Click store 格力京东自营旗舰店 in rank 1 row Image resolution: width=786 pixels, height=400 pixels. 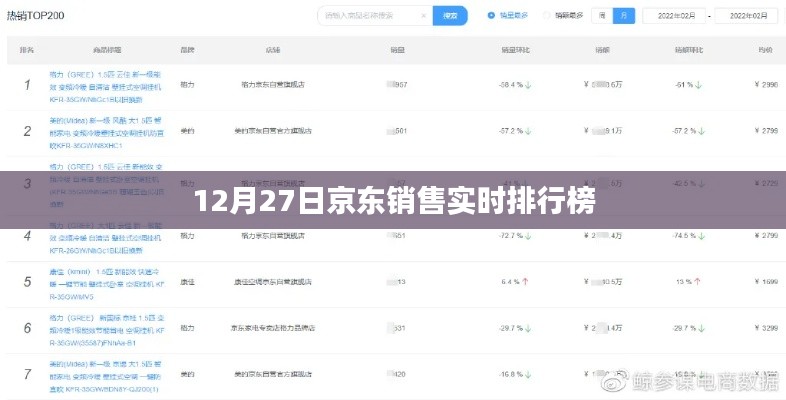[273, 85]
